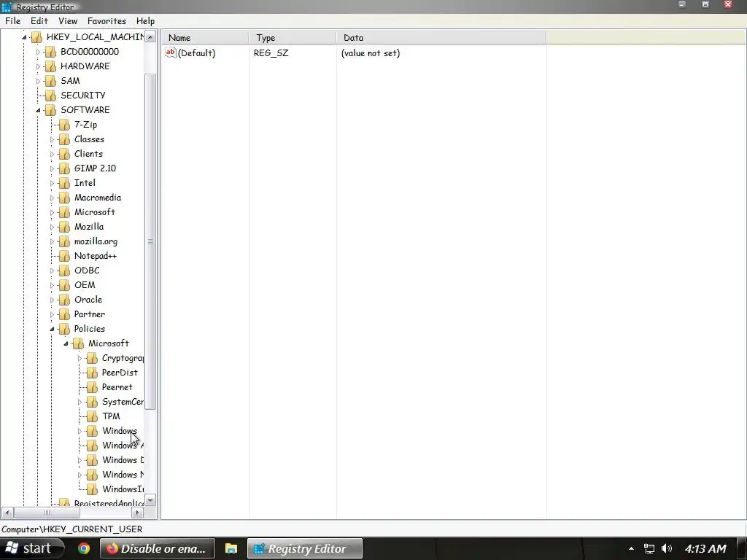The width and height of the screenshot is (747, 560).
Task: Click the Cryptography folder icon
Action: coord(92,358)
